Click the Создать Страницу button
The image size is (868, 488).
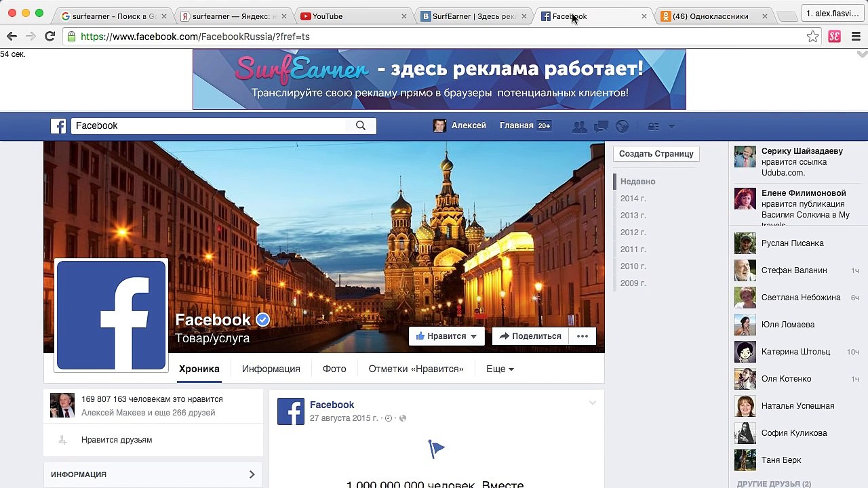(x=656, y=154)
